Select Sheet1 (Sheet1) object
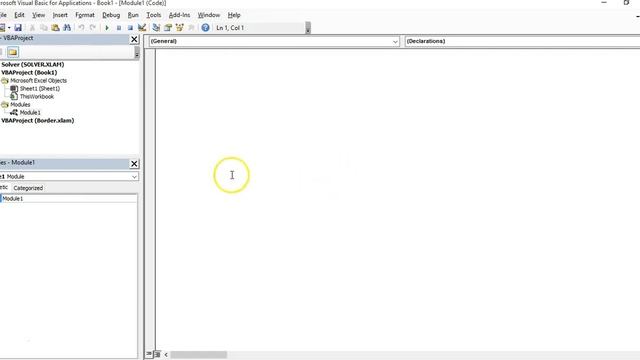 (40, 89)
